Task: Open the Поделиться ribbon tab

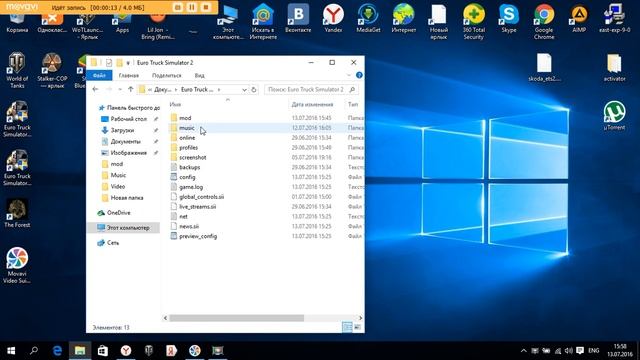Action: [x=167, y=76]
